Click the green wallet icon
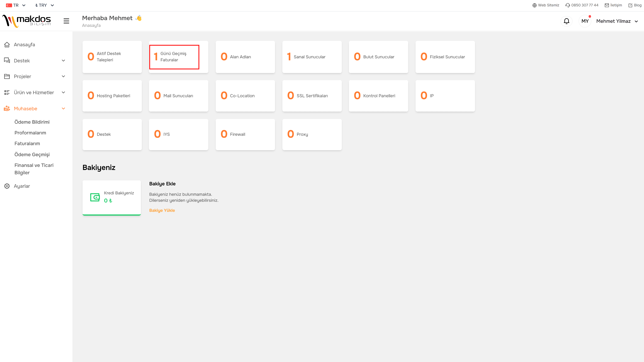 click(x=95, y=197)
